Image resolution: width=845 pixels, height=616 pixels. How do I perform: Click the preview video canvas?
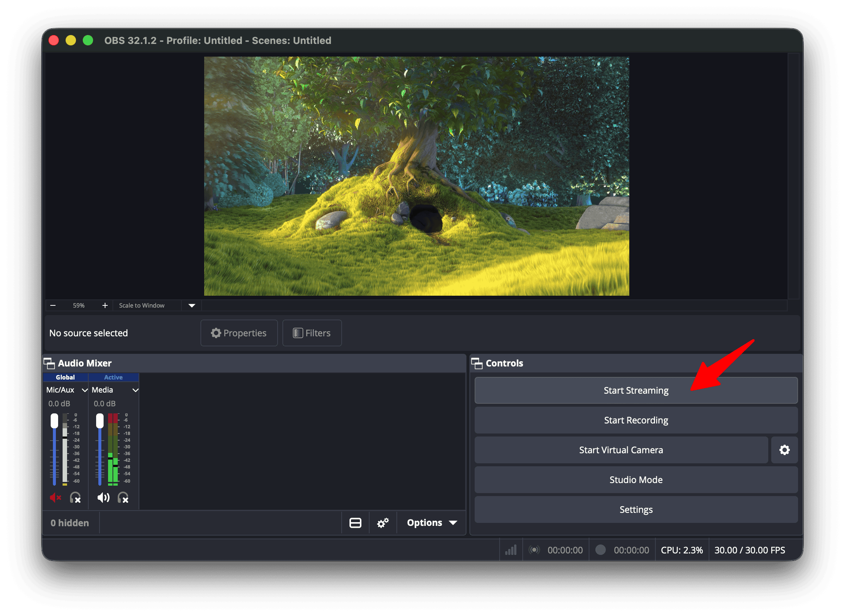click(416, 176)
